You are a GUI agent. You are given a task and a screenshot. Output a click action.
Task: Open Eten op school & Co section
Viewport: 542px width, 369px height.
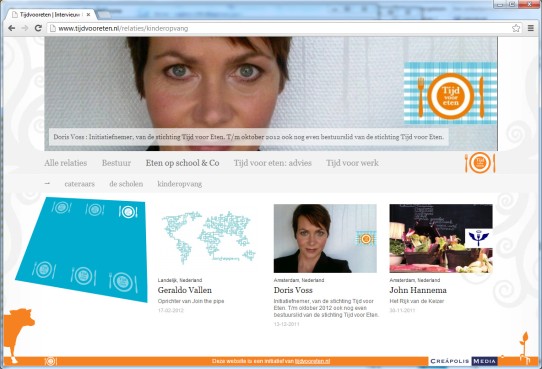[183, 163]
